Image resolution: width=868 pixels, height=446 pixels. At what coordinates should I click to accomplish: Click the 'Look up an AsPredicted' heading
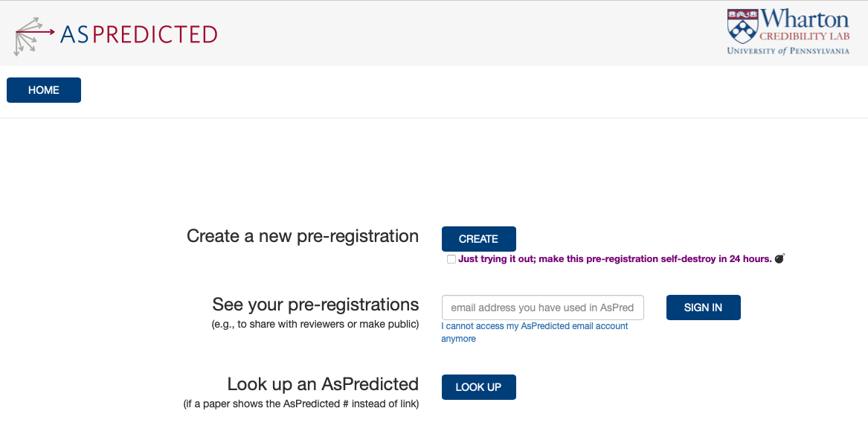(323, 384)
